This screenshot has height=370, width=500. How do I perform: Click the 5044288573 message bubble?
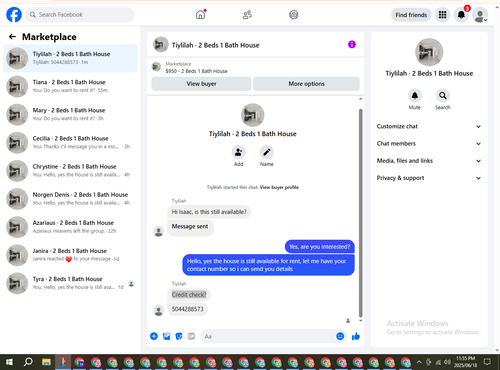pyautogui.click(x=188, y=309)
